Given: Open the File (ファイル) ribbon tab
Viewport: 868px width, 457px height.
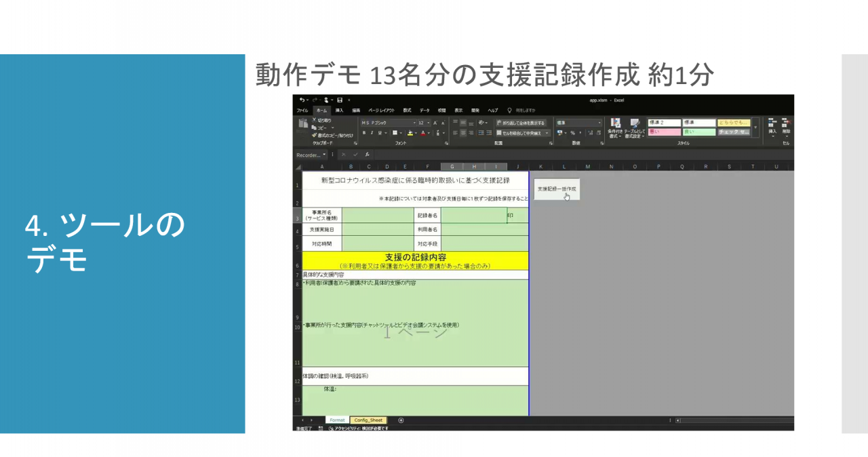Looking at the screenshot, I should pos(302,111).
